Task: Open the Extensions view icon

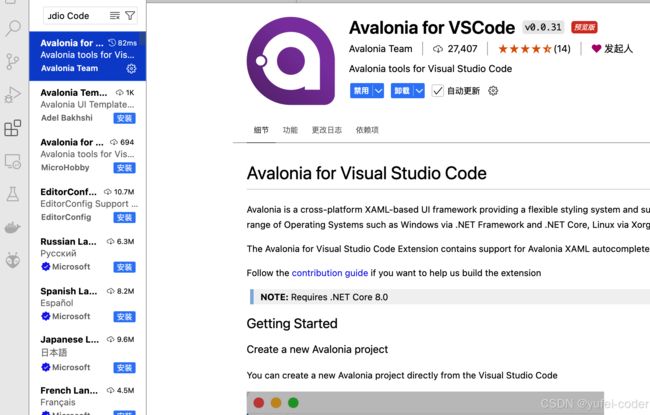Action: click(12, 128)
